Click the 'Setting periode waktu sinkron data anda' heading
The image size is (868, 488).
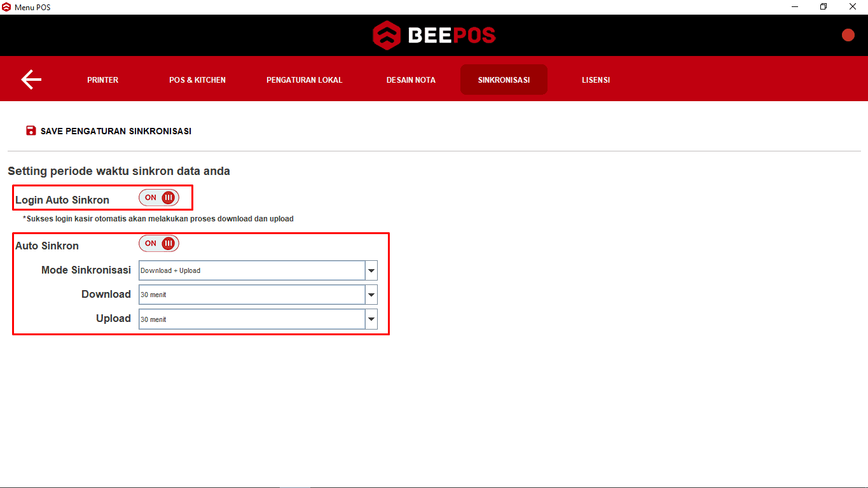[119, 171]
